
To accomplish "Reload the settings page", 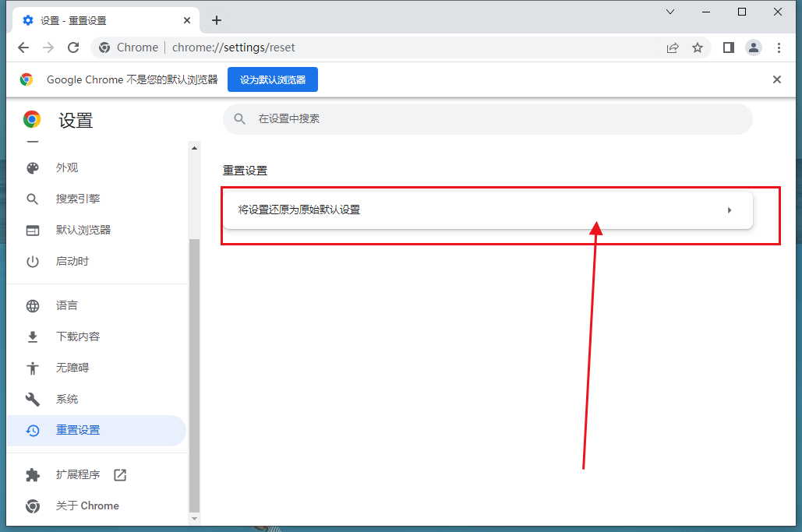I will coord(73,48).
